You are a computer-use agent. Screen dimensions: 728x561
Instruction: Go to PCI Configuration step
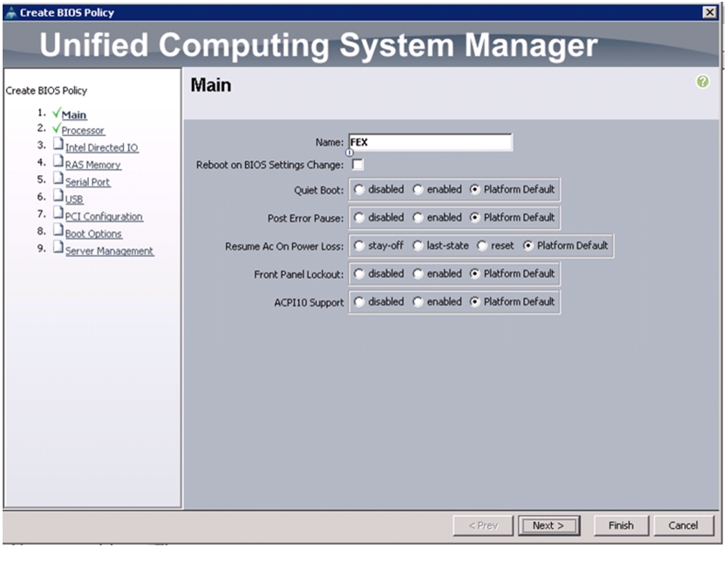point(104,216)
